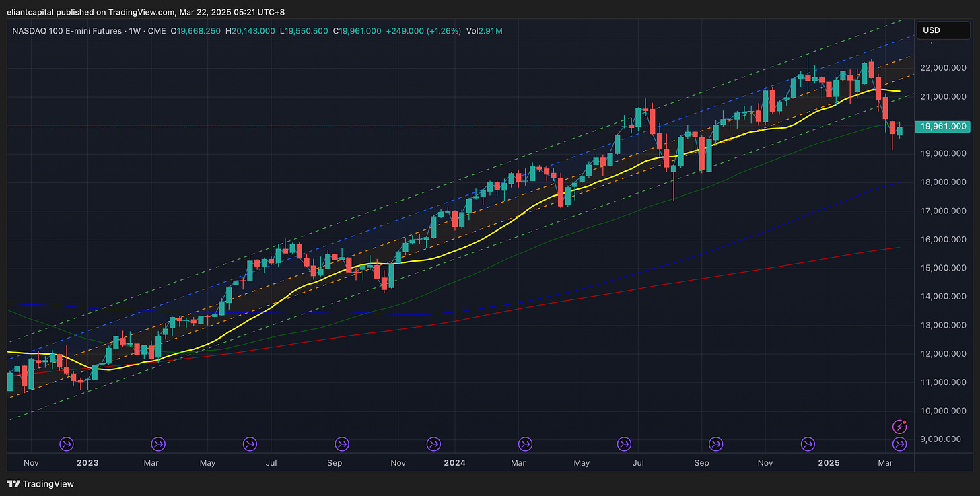Click the open value O19,668.250

196,31
